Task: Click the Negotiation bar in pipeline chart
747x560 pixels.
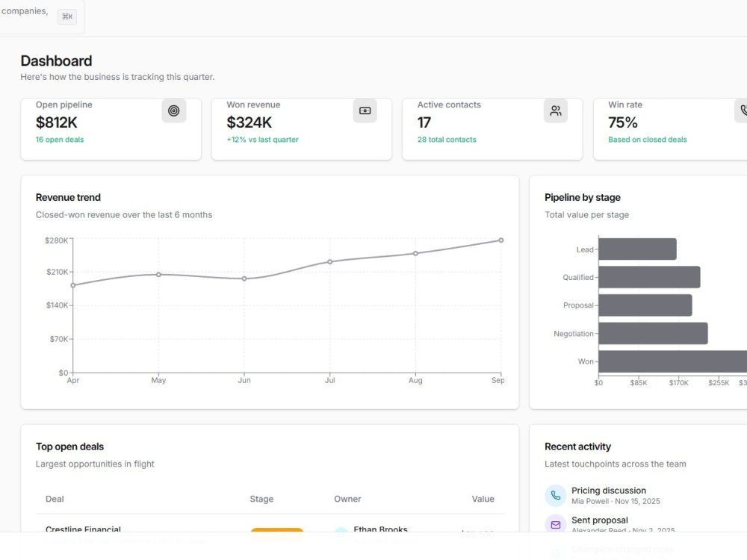Action: [x=653, y=333]
